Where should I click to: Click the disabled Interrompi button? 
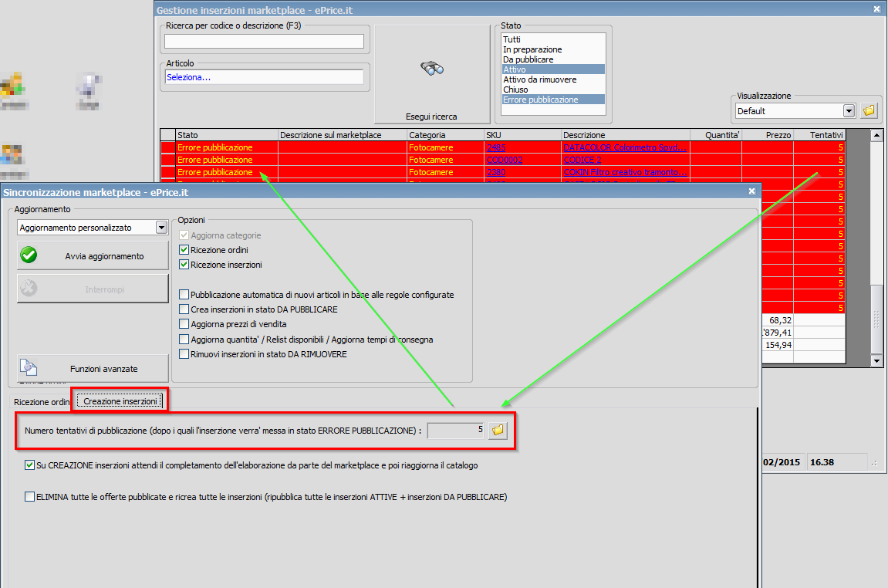[x=93, y=289]
